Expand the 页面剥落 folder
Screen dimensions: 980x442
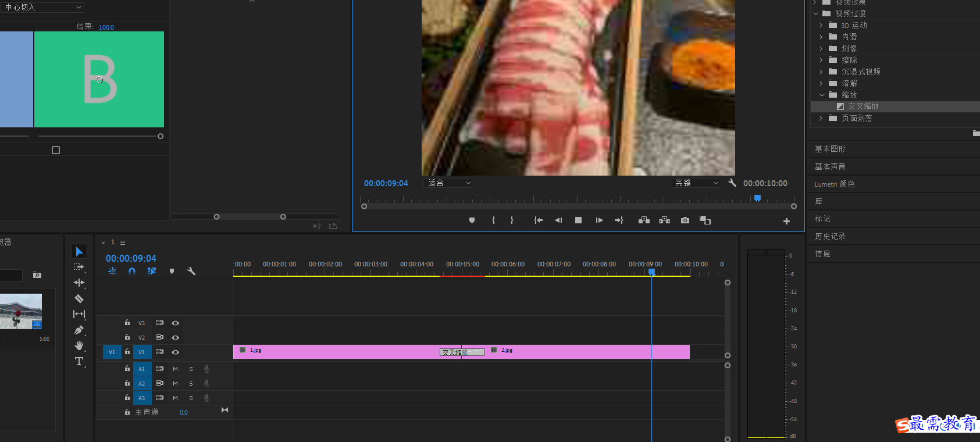coord(821,118)
